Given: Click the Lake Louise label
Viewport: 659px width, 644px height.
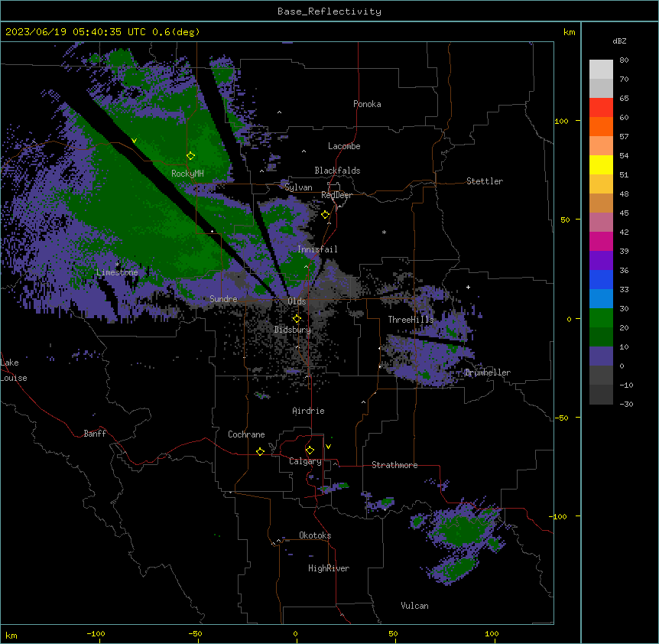Looking at the screenshot, I should (14, 370).
